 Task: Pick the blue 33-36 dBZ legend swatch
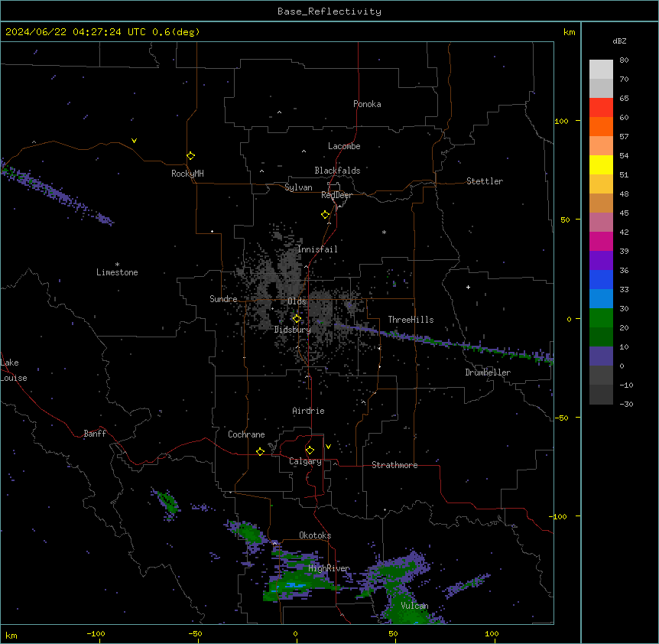[x=601, y=279]
